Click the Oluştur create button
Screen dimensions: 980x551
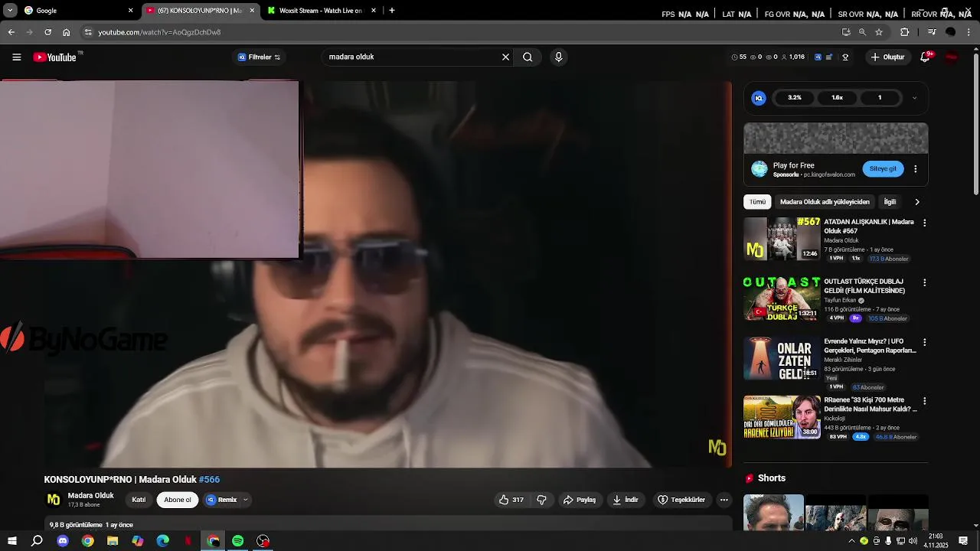click(x=887, y=57)
